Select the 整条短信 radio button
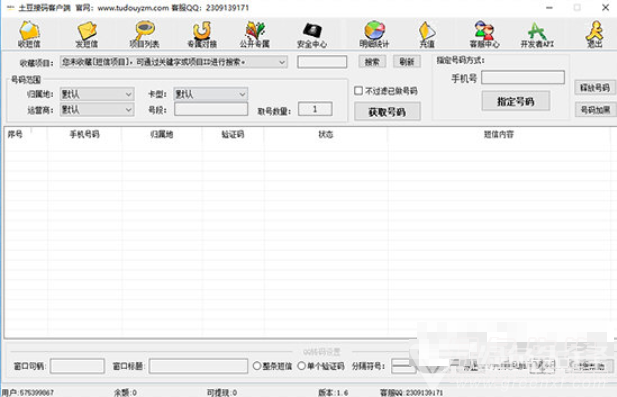 (257, 366)
